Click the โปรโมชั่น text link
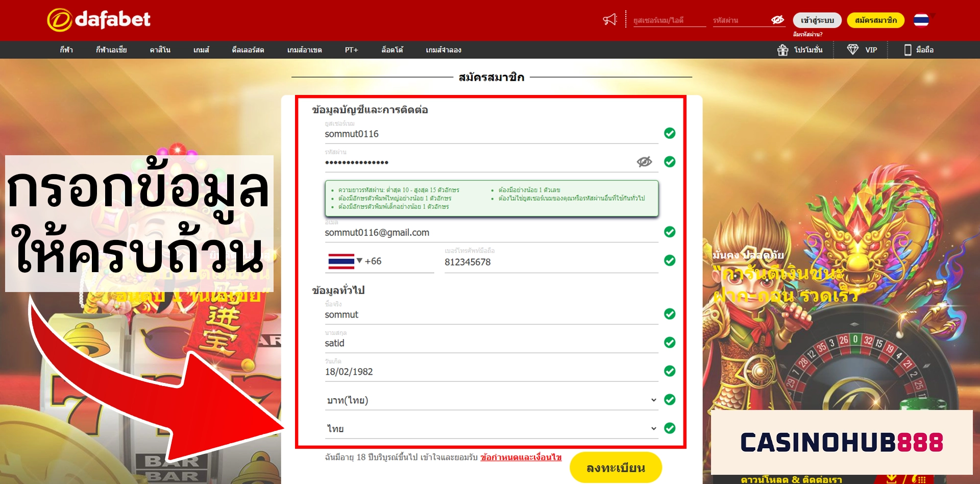This screenshot has height=484, width=980. click(x=808, y=50)
